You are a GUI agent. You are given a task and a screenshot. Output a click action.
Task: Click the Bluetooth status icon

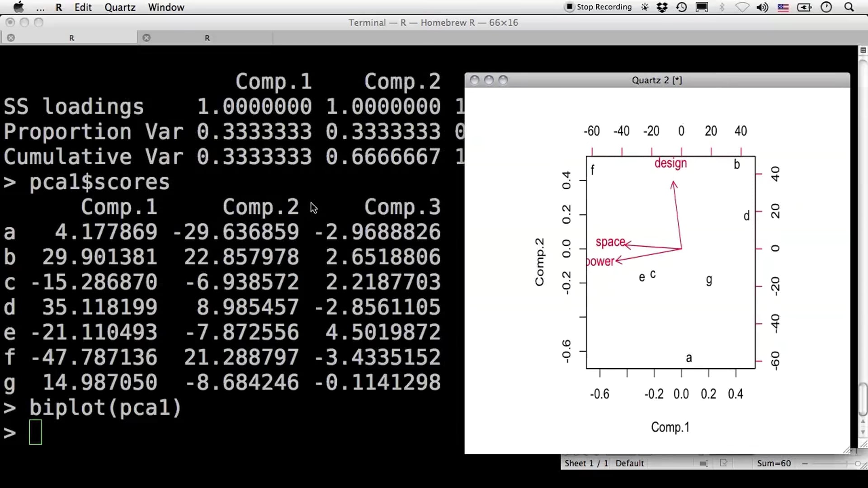click(722, 7)
